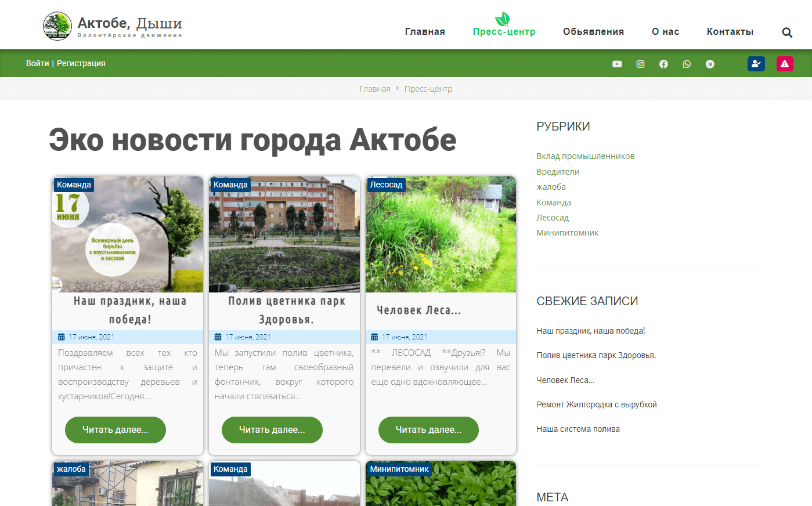Select rubric жалоба in sidebar
The height and width of the screenshot is (506, 812).
click(551, 187)
